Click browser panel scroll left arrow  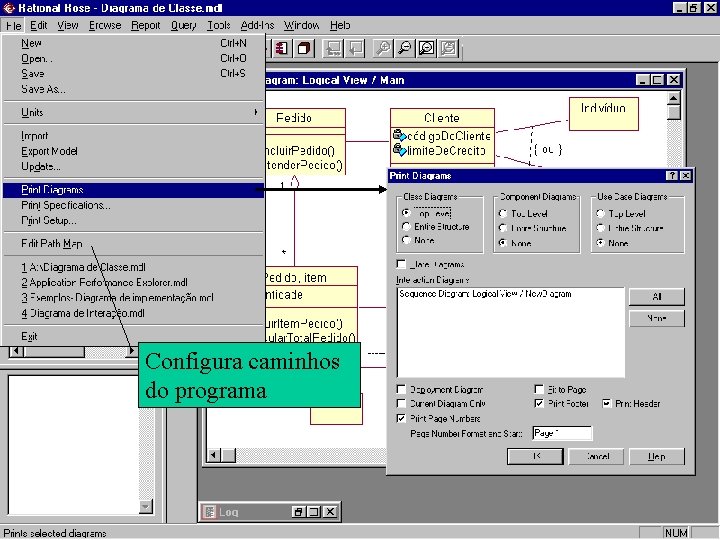[x=16, y=351]
